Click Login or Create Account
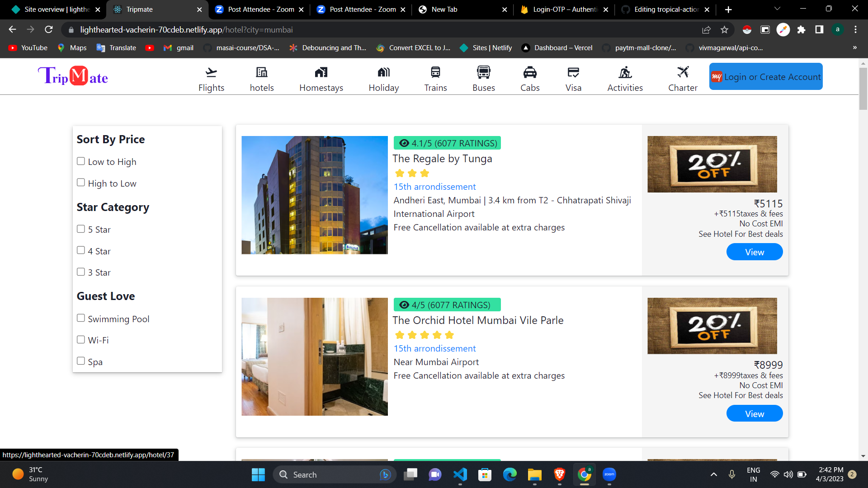The width and height of the screenshot is (868, 488). (765, 76)
